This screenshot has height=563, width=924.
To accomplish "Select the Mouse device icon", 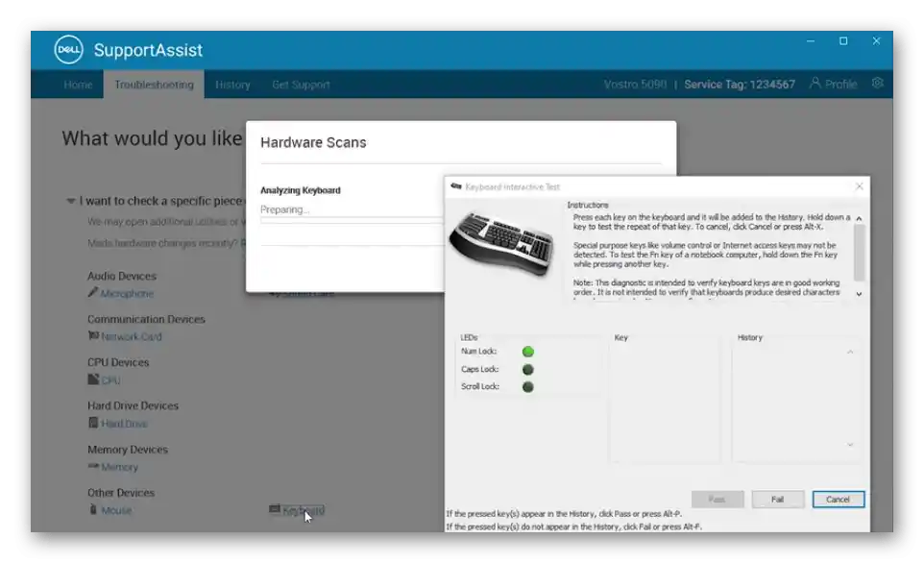I will pos(92,509).
